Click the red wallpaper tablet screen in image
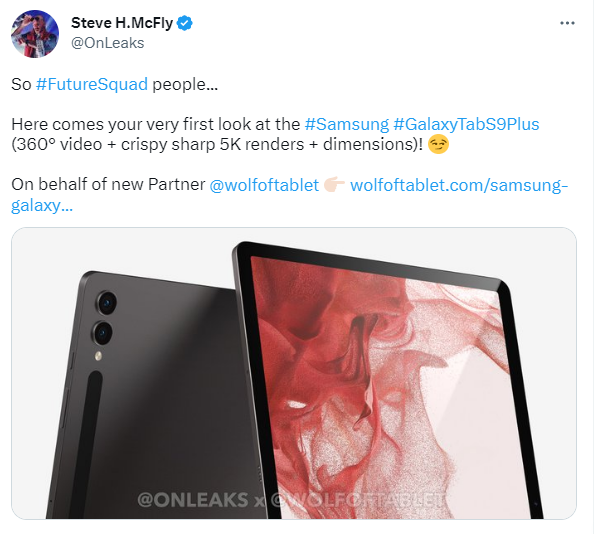The height and width of the screenshot is (534, 594). coord(383,386)
